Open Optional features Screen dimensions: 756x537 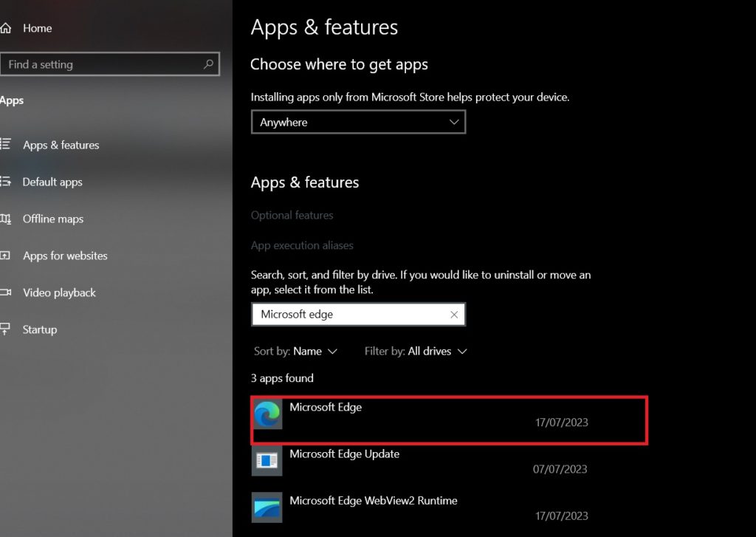pyautogui.click(x=292, y=215)
